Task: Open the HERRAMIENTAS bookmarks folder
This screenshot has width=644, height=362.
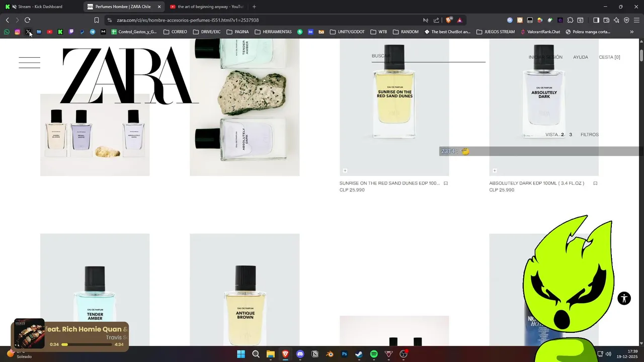Action: coord(273,32)
